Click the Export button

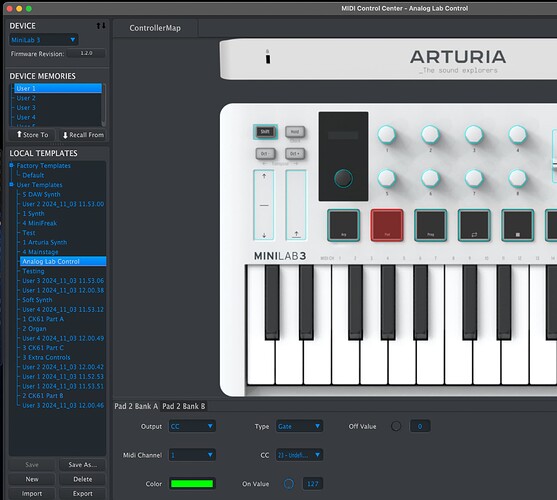pos(82,494)
